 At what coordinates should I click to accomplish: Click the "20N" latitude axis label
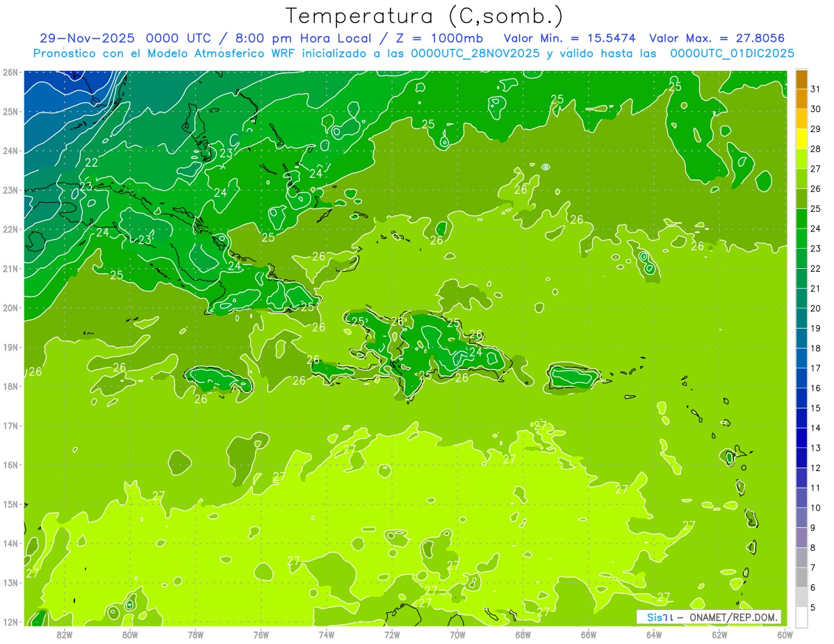[x=10, y=307]
